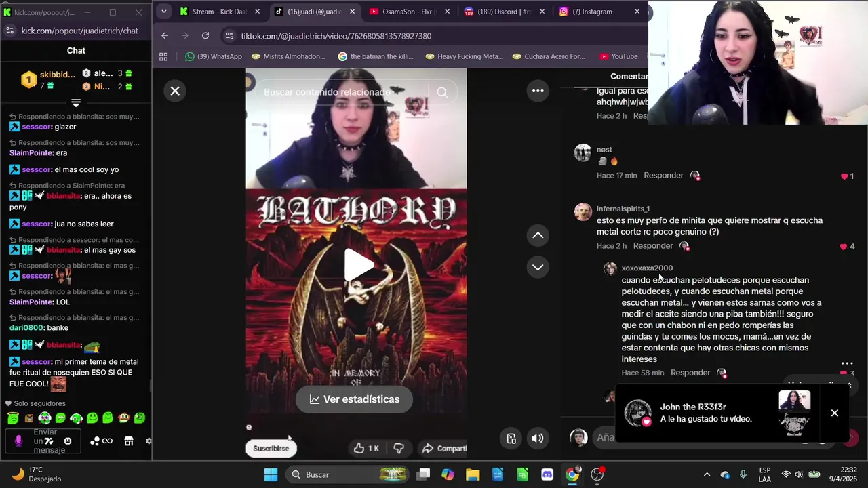Reply to infernalspirits_1 comment
Viewport: 868px width, 488px height.
653,246
